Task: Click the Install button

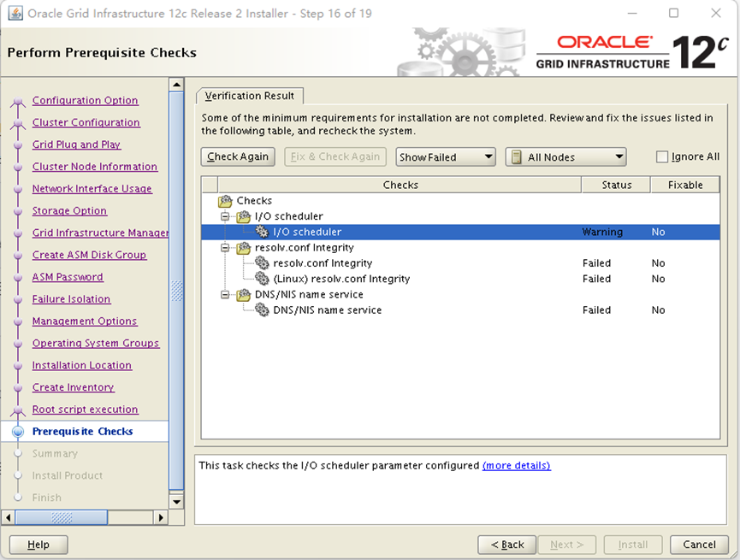Action: tap(633, 545)
